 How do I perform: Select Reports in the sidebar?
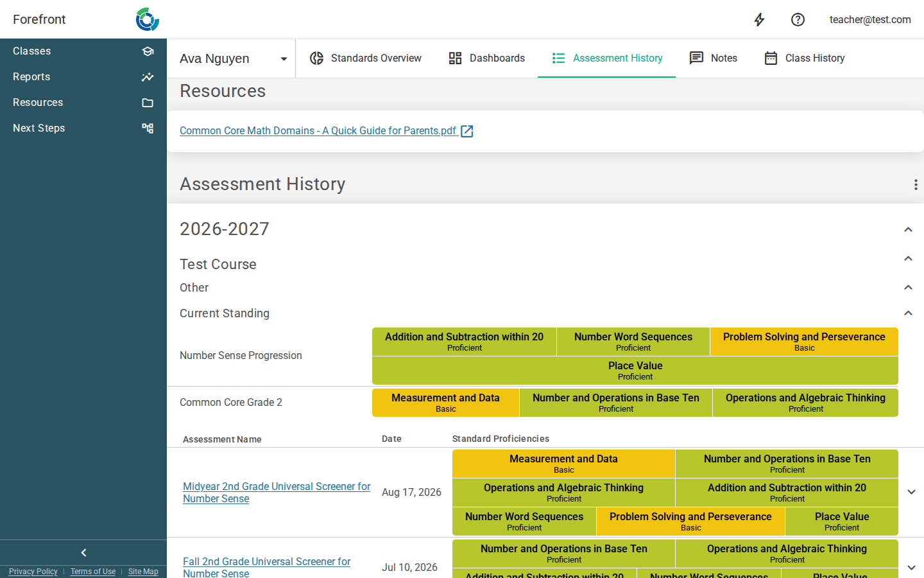pos(83,77)
